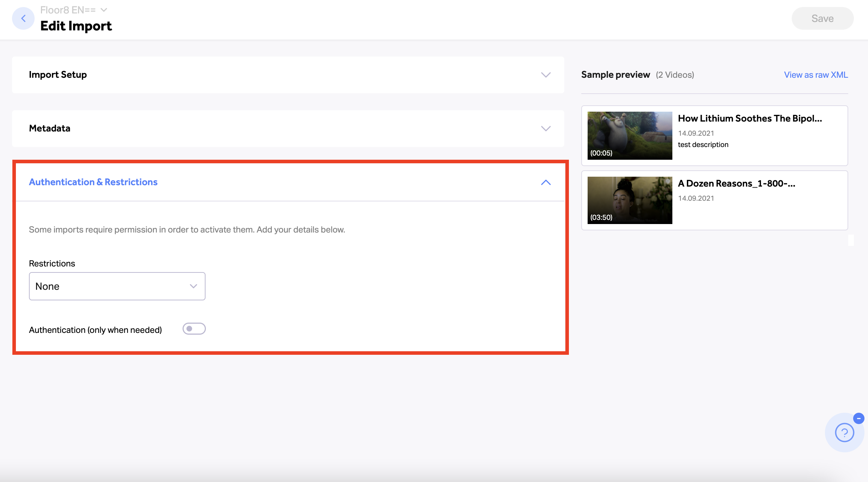Open the Restrictions dropdown showing None
The height and width of the screenshot is (482, 868).
click(117, 286)
